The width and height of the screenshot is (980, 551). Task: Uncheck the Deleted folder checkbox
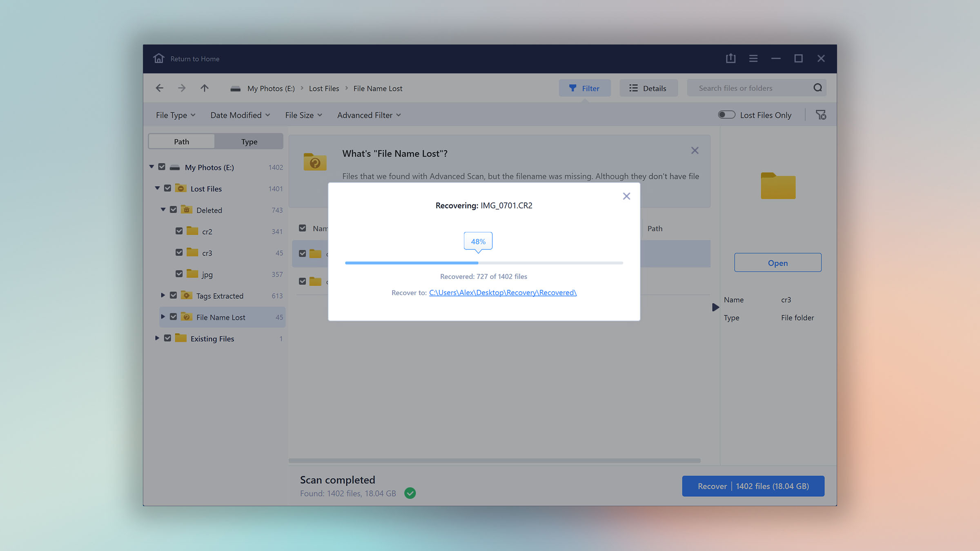click(x=173, y=209)
